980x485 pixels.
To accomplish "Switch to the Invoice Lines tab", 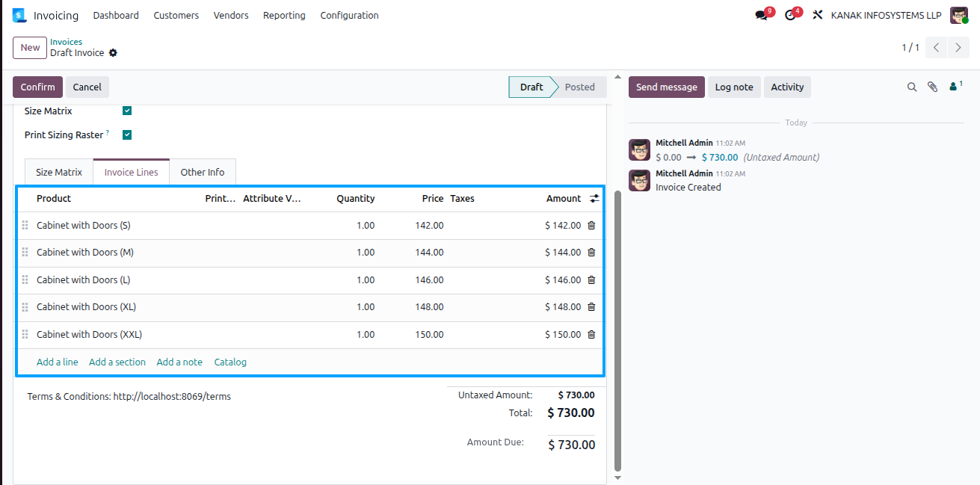I will tap(131, 172).
